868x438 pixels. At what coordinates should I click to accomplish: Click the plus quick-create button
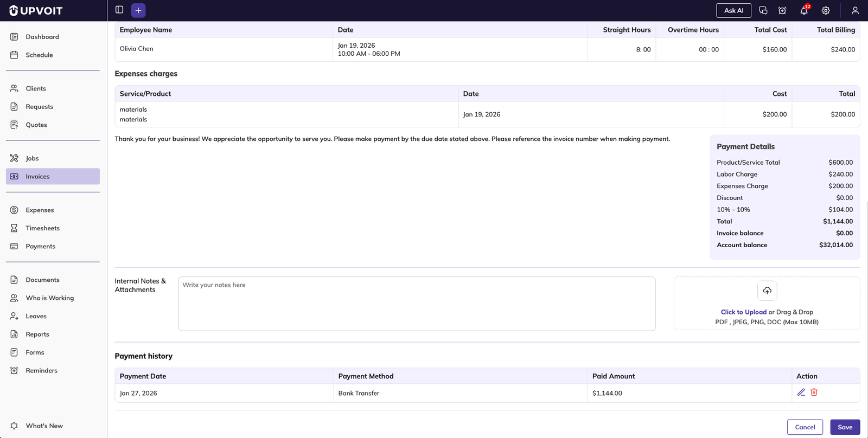[138, 10]
